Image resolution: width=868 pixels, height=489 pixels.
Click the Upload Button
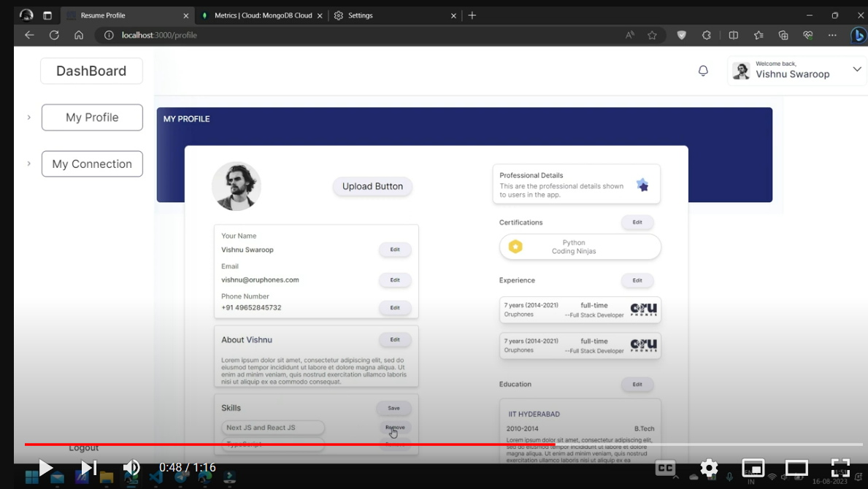[372, 186]
